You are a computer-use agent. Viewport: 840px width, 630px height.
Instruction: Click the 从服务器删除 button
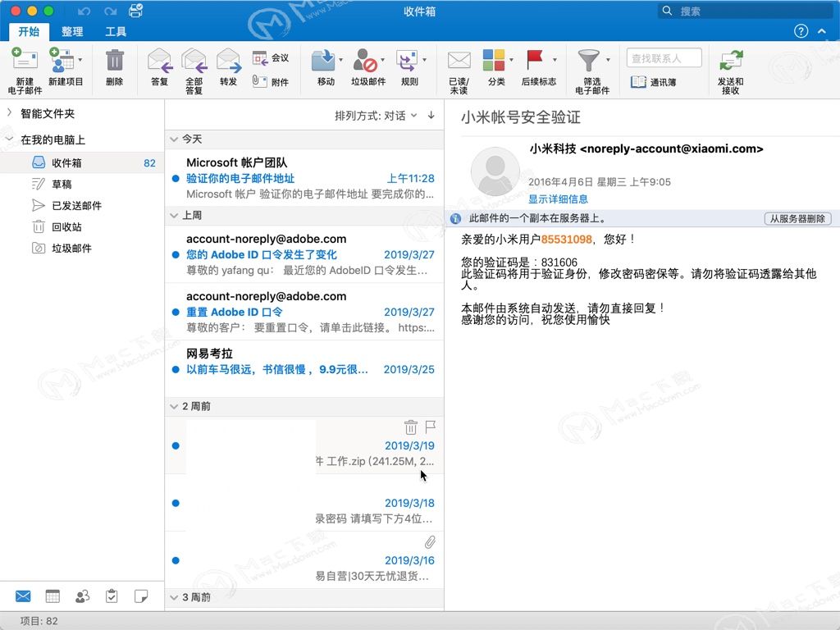797,218
